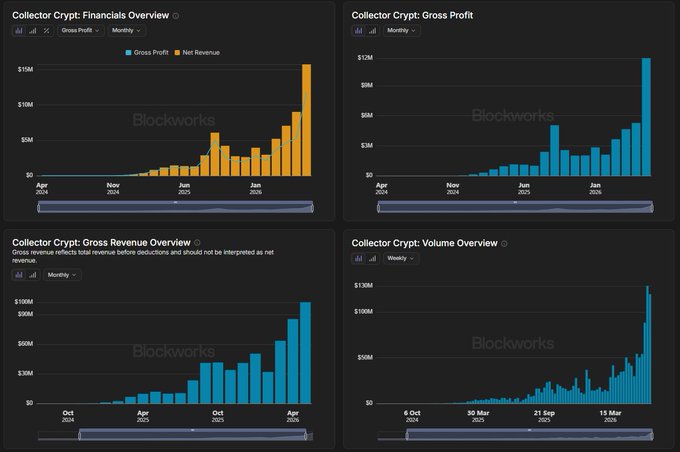Click the $15M axis label

tap(25, 69)
